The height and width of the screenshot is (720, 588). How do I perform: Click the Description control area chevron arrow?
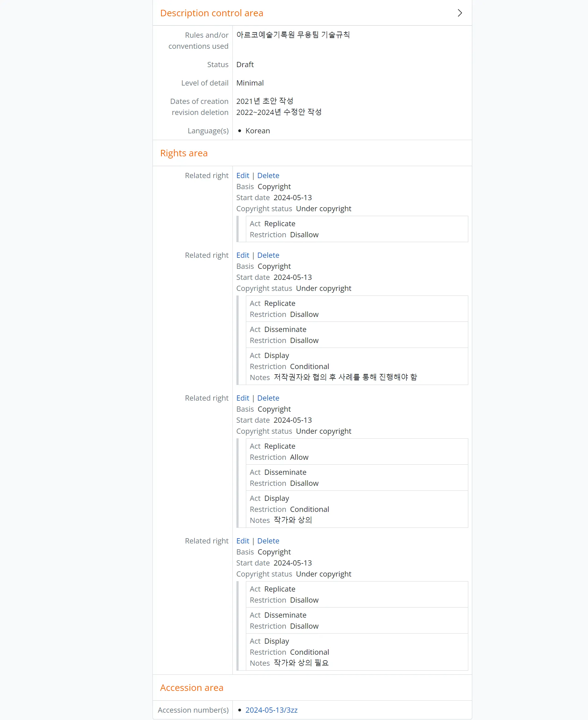click(460, 13)
